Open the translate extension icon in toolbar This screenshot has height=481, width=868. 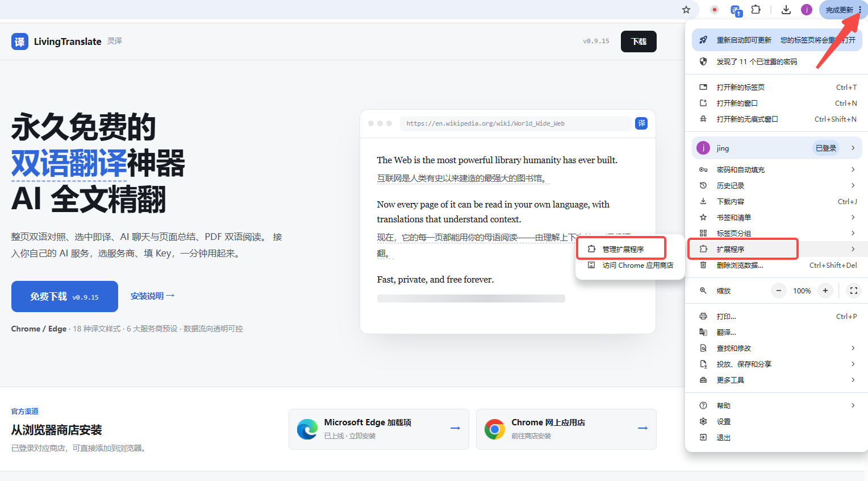tap(736, 10)
